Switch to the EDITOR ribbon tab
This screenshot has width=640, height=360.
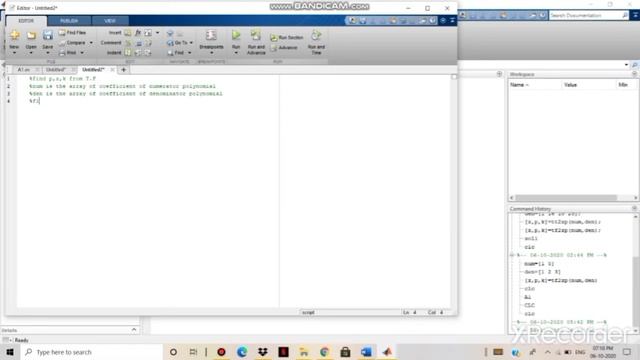(x=26, y=20)
